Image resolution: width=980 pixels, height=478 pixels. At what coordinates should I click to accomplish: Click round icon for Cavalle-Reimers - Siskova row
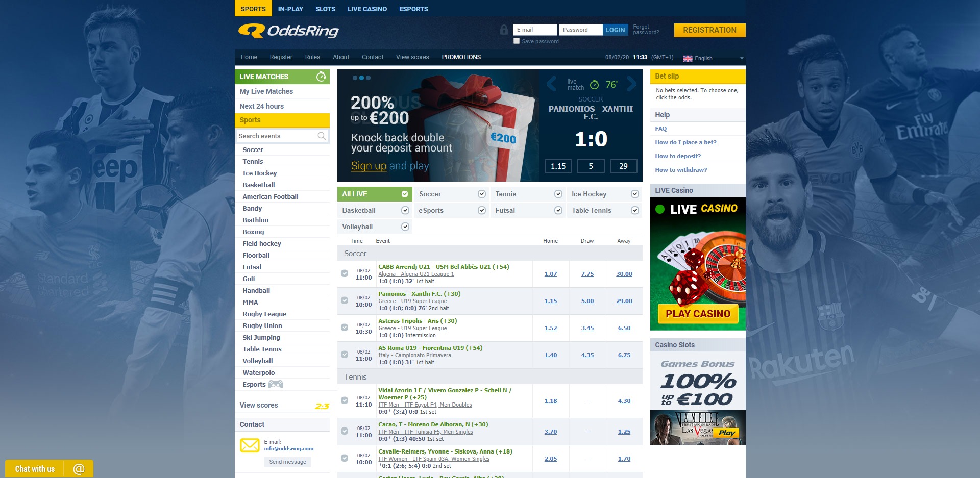(345, 459)
